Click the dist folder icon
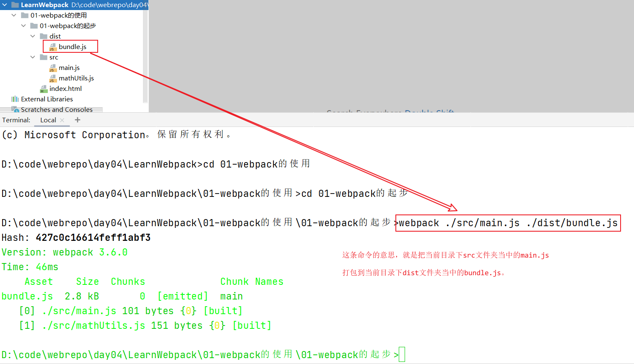Screen dimensions: 634x364 tap(44, 36)
